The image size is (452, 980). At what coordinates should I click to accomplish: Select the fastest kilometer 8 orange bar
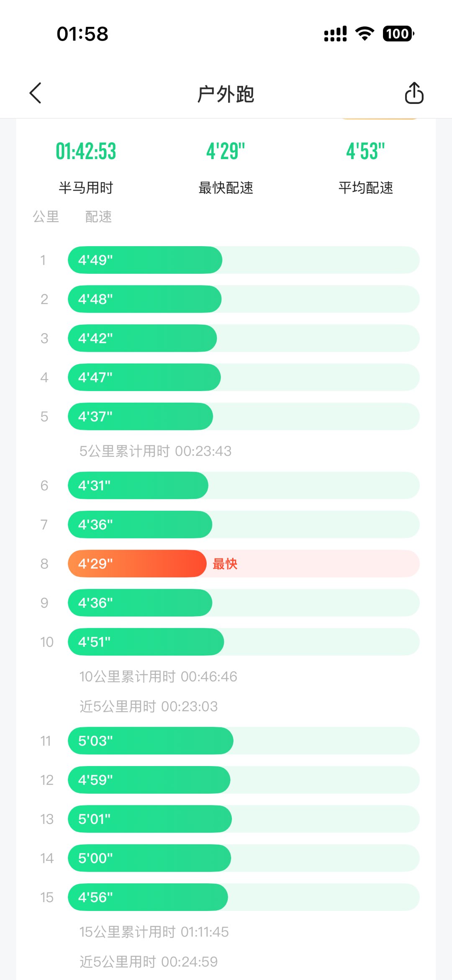[x=137, y=563]
